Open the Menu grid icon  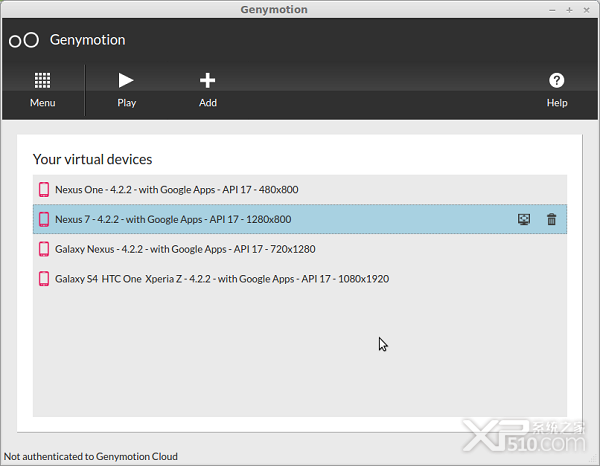42,80
